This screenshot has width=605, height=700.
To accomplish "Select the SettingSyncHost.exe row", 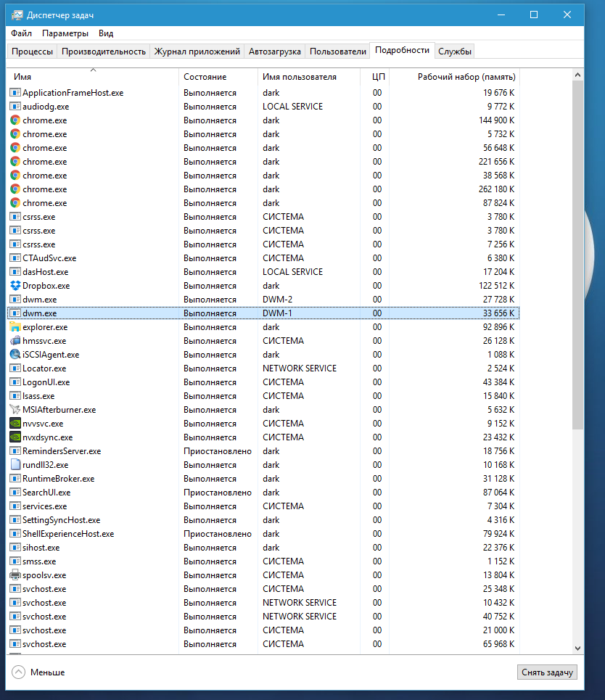I will [263, 520].
